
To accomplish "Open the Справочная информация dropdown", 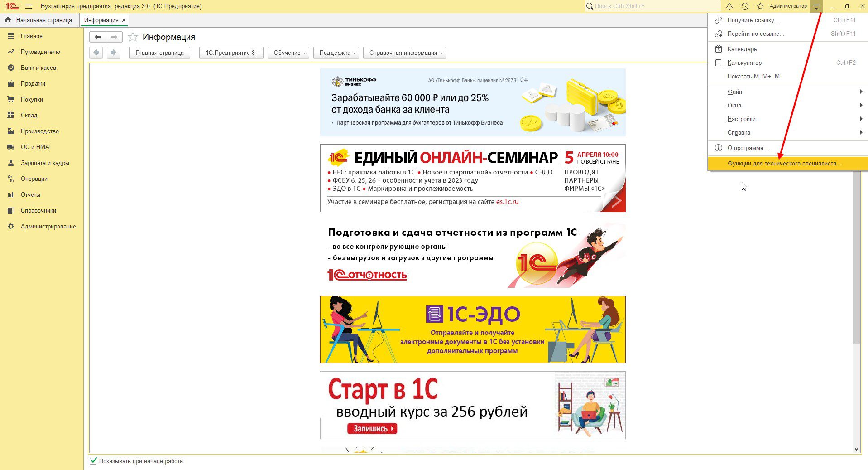I will pyautogui.click(x=404, y=53).
